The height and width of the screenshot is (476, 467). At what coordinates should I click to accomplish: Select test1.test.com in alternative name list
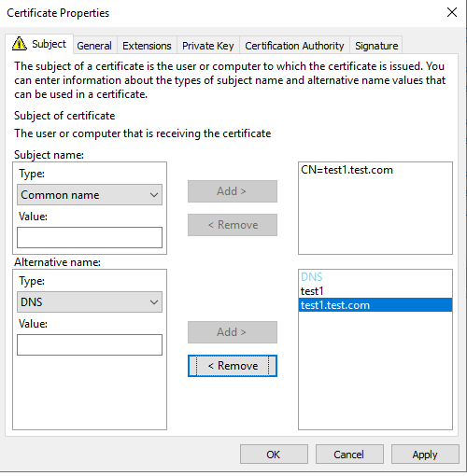pyautogui.click(x=375, y=305)
